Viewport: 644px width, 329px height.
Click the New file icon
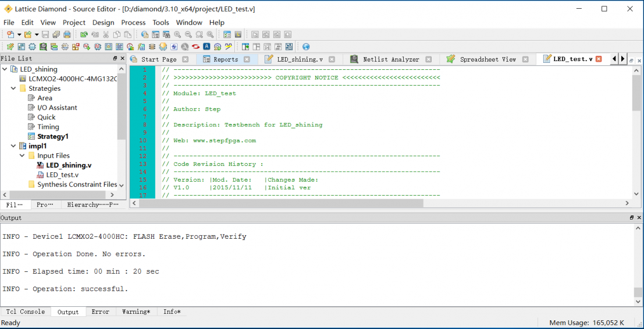pyautogui.click(x=10, y=34)
